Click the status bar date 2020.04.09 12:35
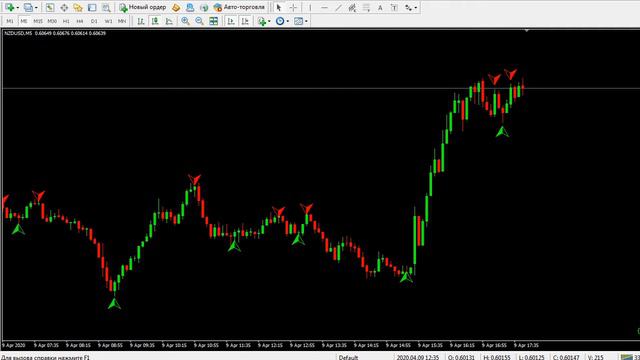 (417, 357)
